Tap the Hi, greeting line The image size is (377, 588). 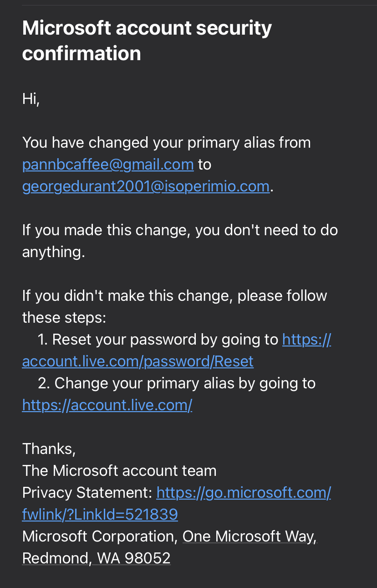pyautogui.click(x=31, y=99)
